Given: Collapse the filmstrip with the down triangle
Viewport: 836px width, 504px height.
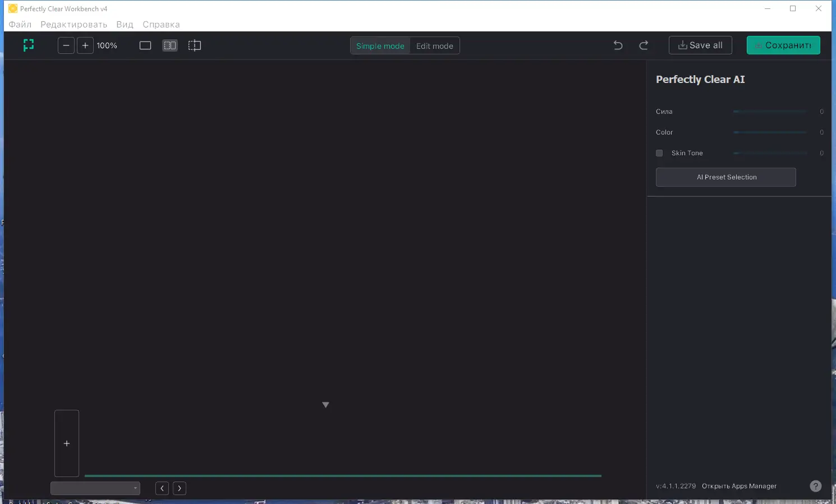Looking at the screenshot, I should pos(325,405).
